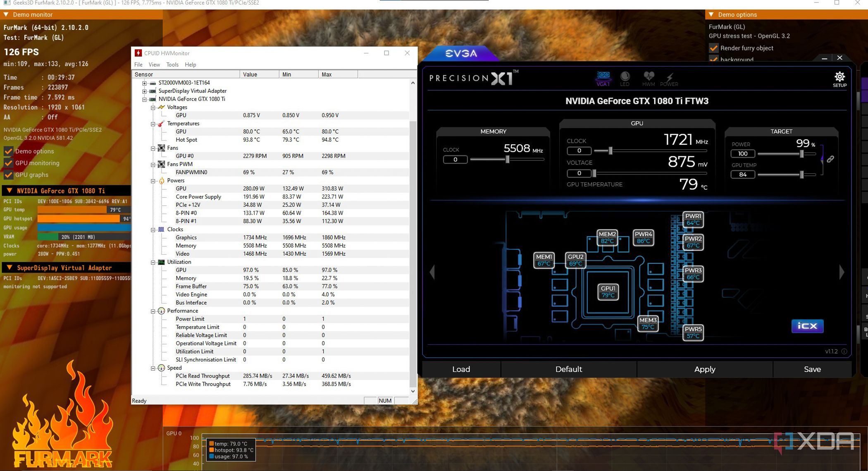Click the power target slider handle
Screen dimensions: 868x471
pos(802,153)
